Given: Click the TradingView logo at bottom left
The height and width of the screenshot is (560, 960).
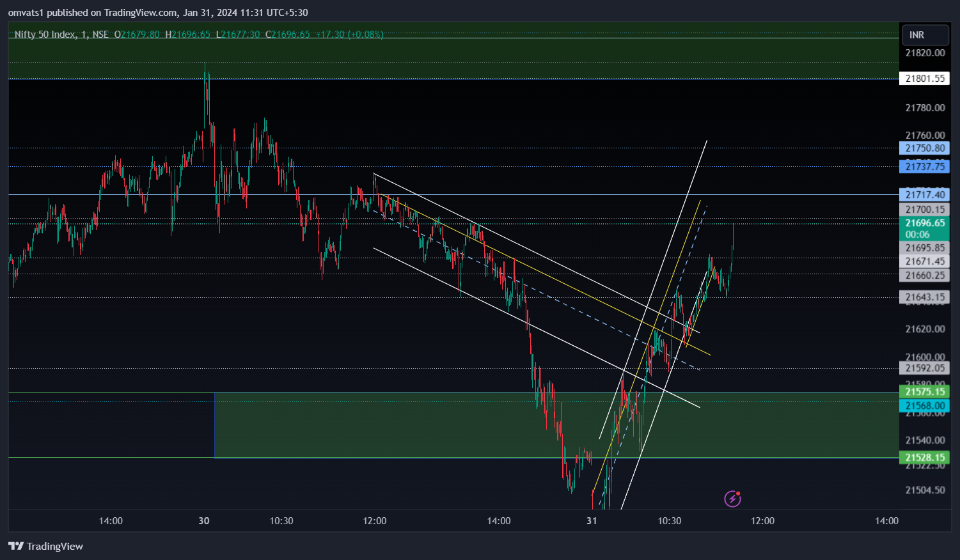Looking at the screenshot, I should [x=45, y=546].
